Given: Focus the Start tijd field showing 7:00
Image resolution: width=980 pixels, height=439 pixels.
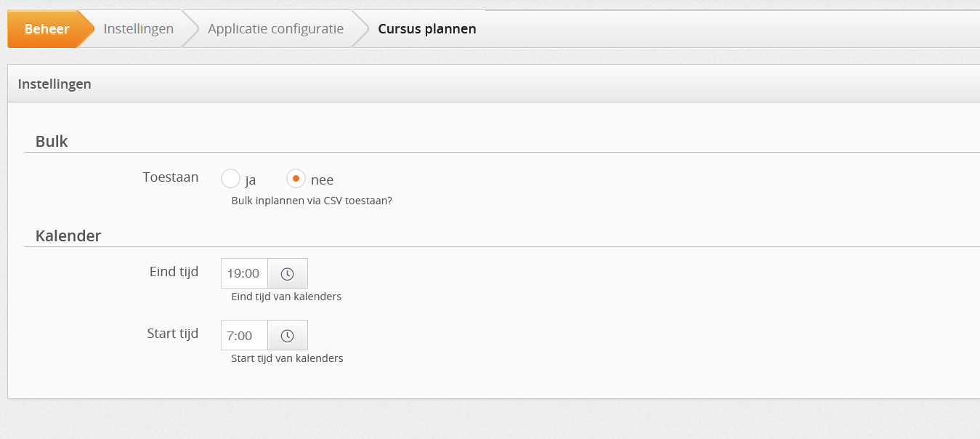Looking at the screenshot, I should pyautogui.click(x=244, y=335).
